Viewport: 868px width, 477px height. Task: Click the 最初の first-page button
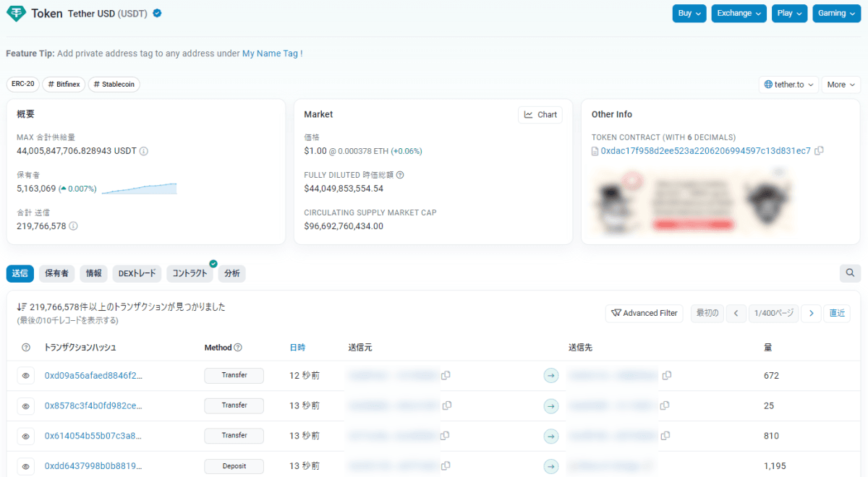[707, 313]
